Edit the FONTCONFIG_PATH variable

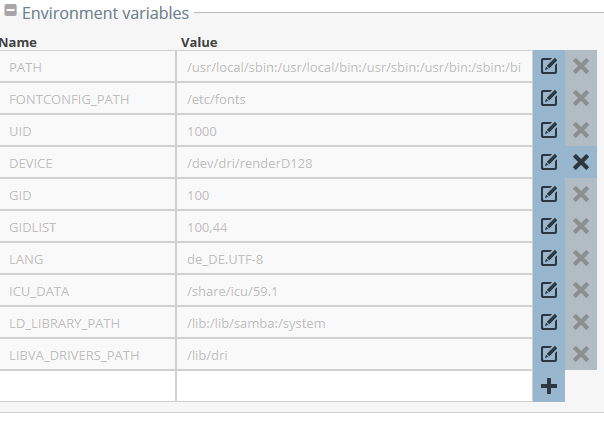coord(549,98)
